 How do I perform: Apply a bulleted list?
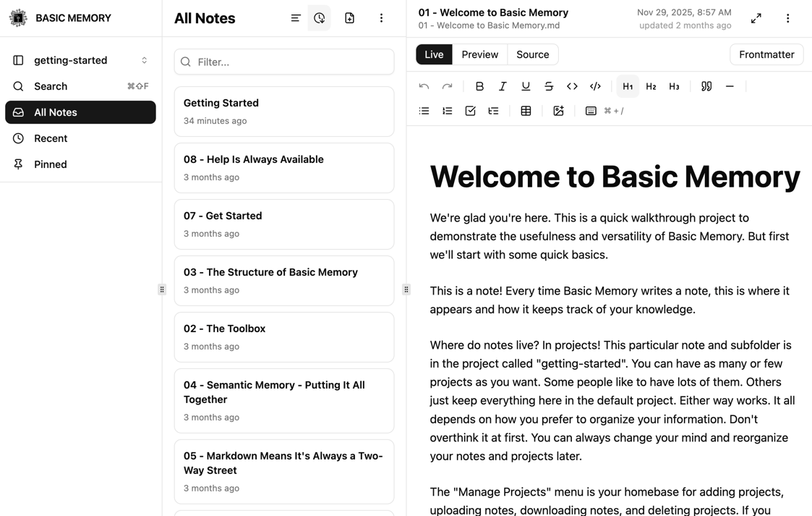[424, 111]
